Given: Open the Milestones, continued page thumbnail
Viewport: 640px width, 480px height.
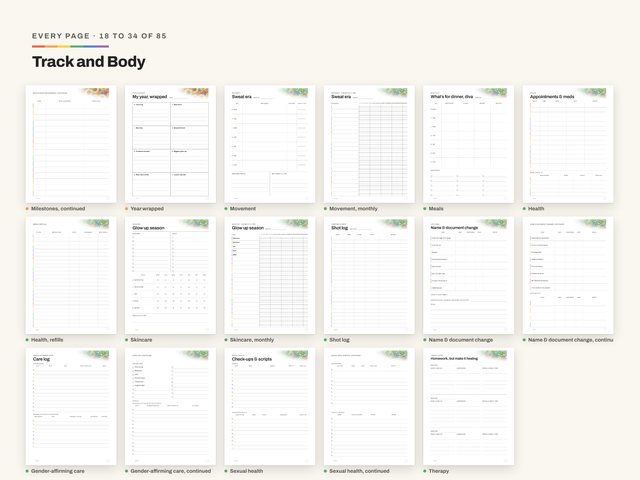Looking at the screenshot, I should click(x=71, y=144).
